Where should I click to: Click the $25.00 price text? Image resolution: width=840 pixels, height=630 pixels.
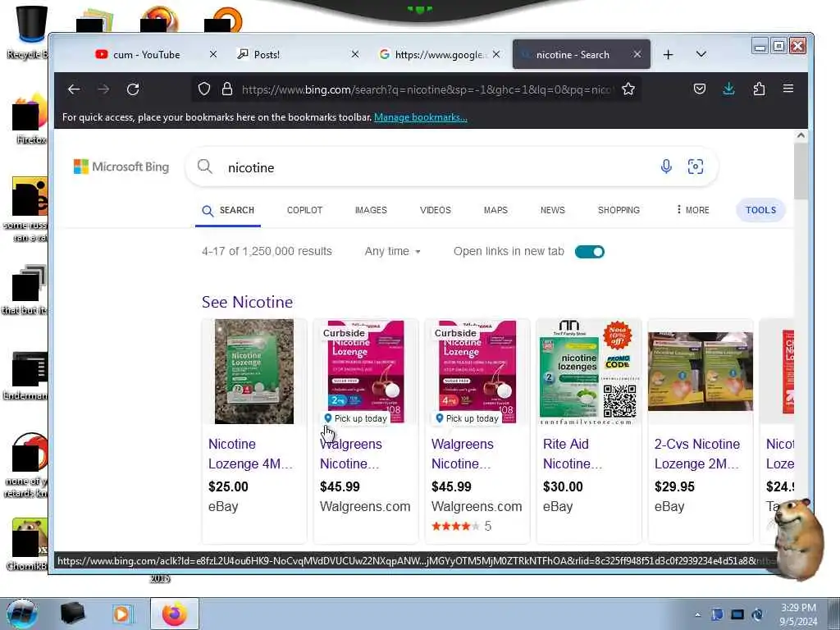(x=228, y=487)
